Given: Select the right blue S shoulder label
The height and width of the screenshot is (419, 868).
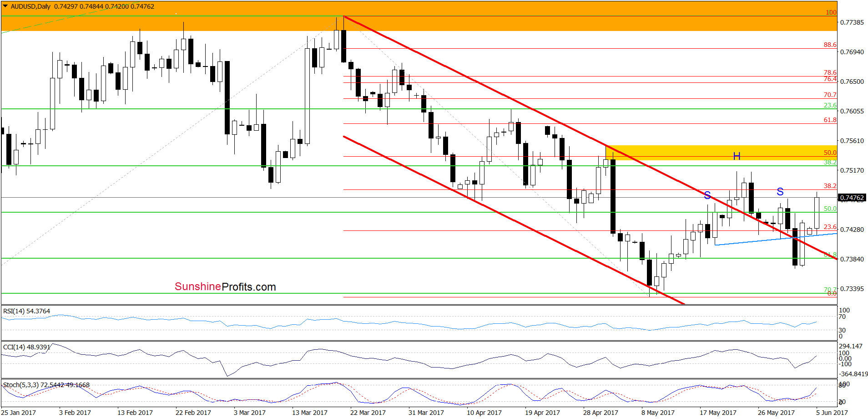Looking at the screenshot, I should point(780,192).
